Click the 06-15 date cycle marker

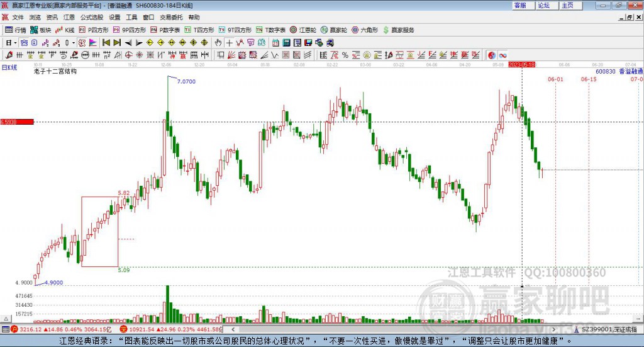click(x=589, y=79)
